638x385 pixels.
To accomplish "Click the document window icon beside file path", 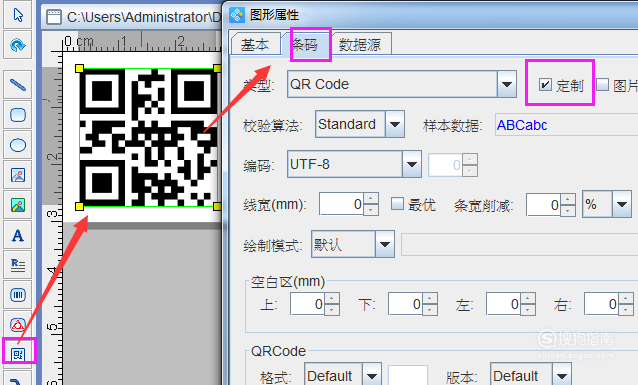I will (x=53, y=17).
